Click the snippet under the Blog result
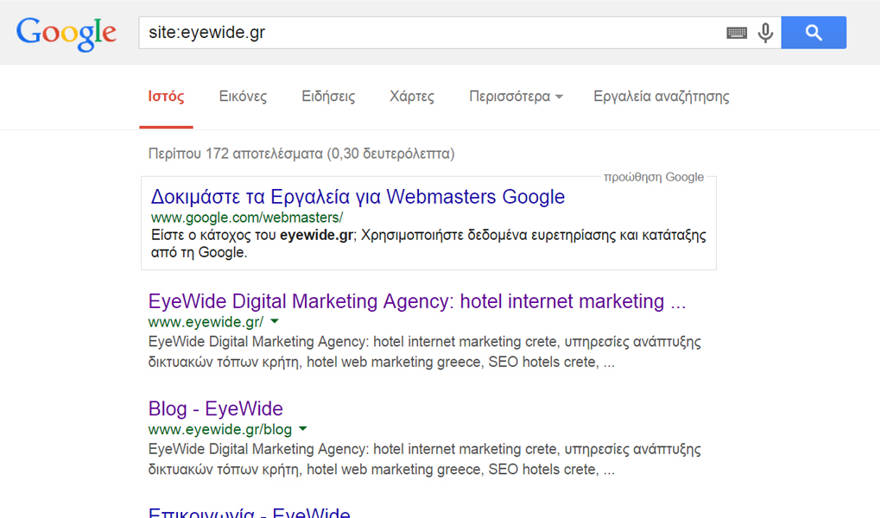The width and height of the screenshot is (880, 518). (425, 459)
